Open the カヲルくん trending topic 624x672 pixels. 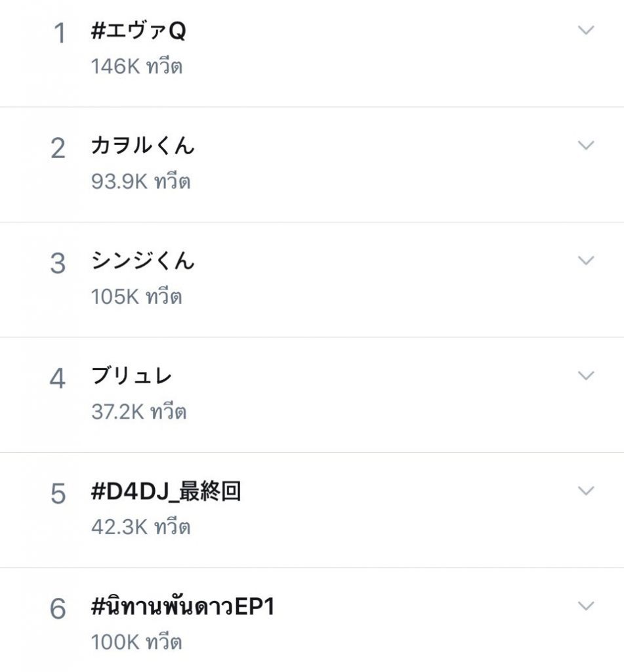[x=143, y=145]
